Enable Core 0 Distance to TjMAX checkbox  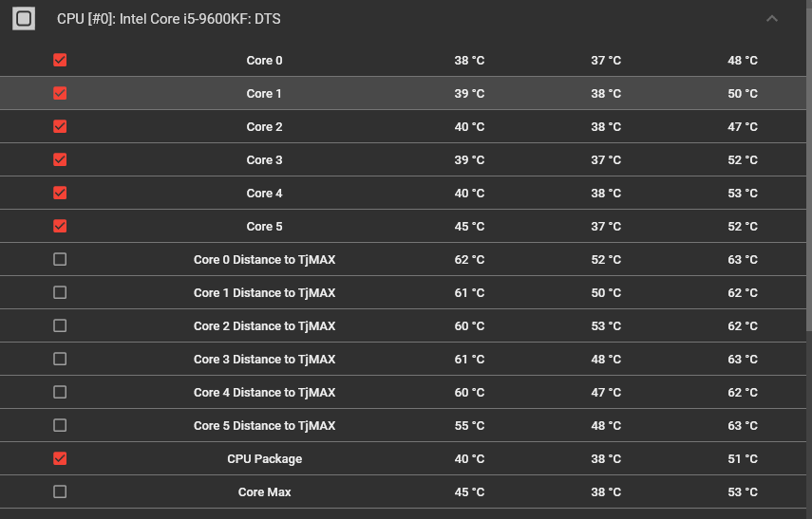pos(60,260)
